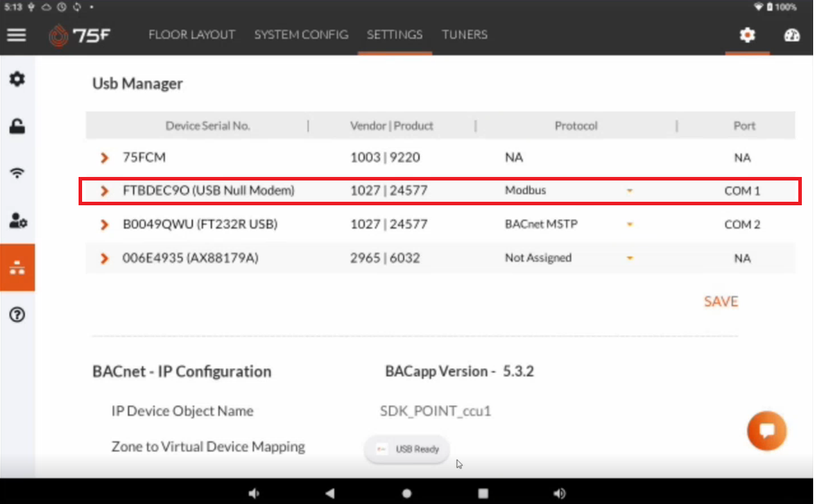Click the 1003 | 9220 vendor value

coord(384,157)
